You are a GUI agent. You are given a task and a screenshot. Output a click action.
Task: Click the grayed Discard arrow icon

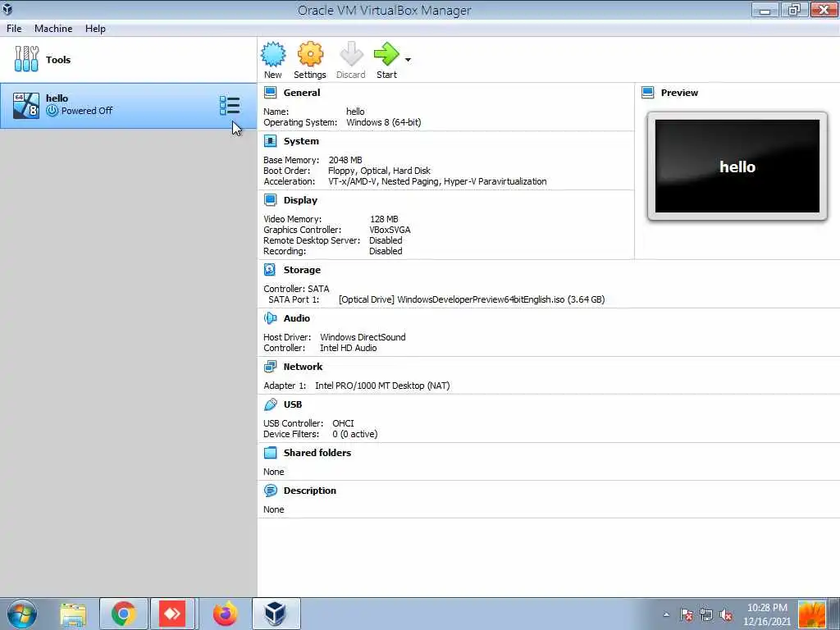point(351,55)
